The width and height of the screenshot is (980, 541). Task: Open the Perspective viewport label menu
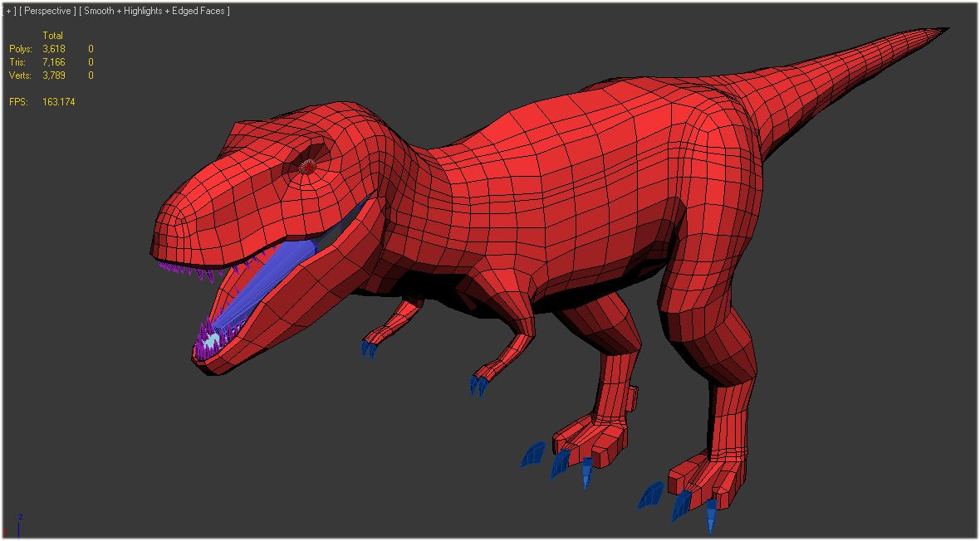[47, 12]
